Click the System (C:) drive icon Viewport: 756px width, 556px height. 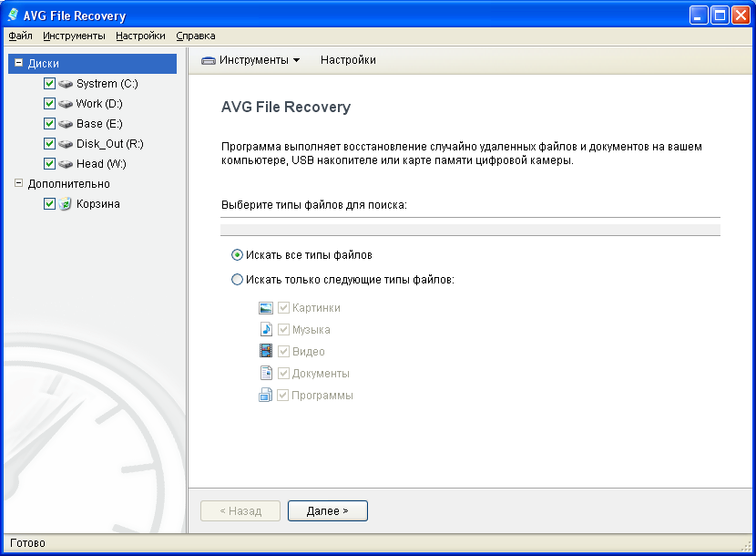[66, 84]
